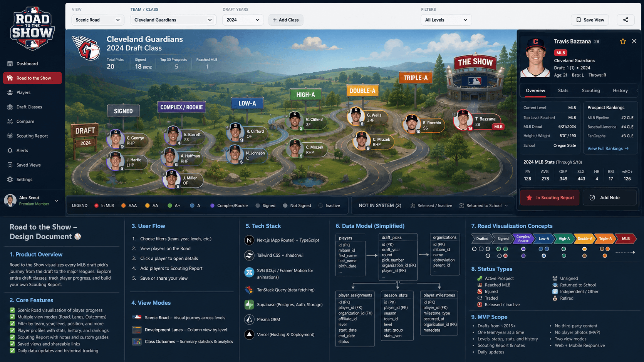The width and height of the screenshot is (644, 362).
Task: Click the purple Complex/Rookie legend dot
Action: [212, 206]
